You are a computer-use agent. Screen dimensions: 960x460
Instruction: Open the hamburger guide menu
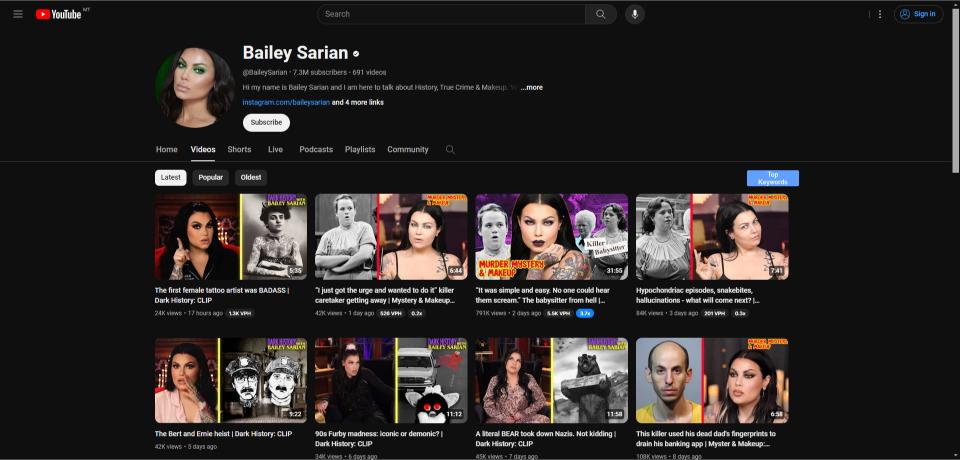18,14
